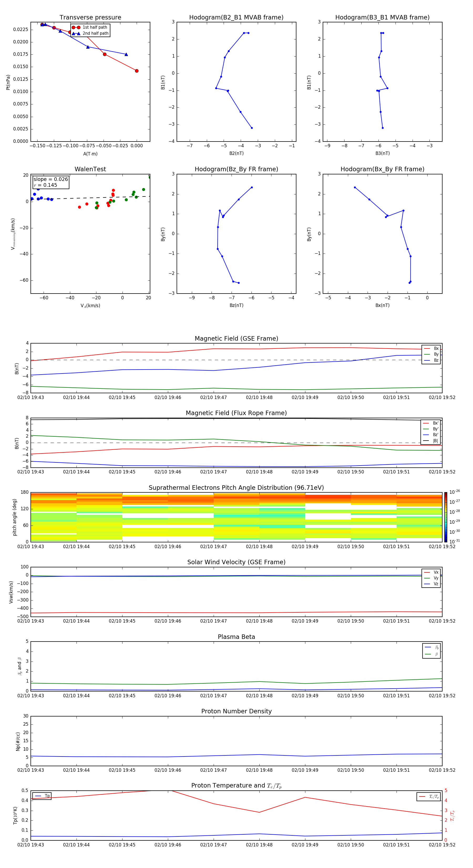Click the "Bx(nT)" x-axis label
The height and width of the screenshot is (868, 473).
[382, 305]
